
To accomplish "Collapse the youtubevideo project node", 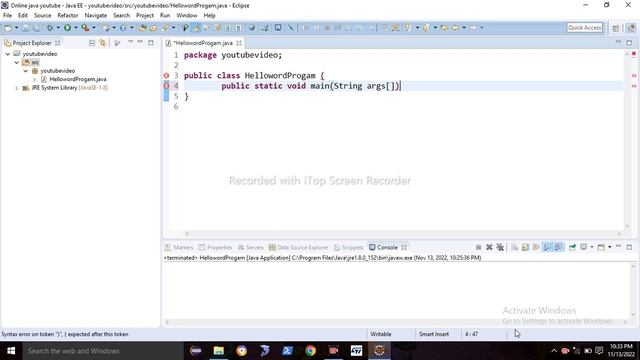I will coord(8,54).
